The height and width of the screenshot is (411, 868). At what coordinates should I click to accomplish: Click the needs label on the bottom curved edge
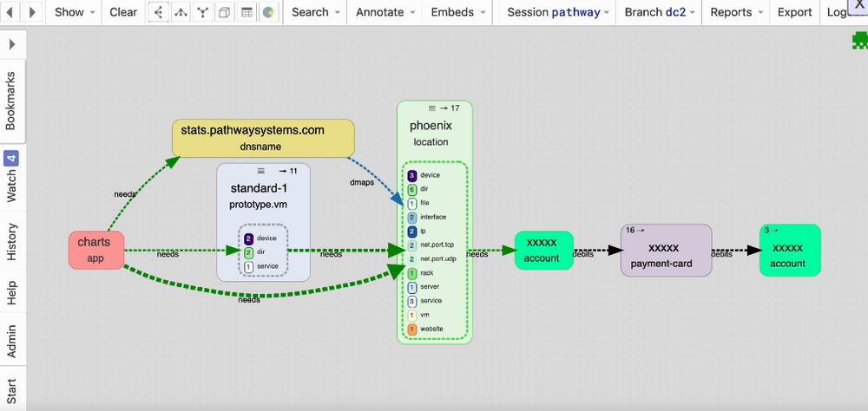pos(249,300)
